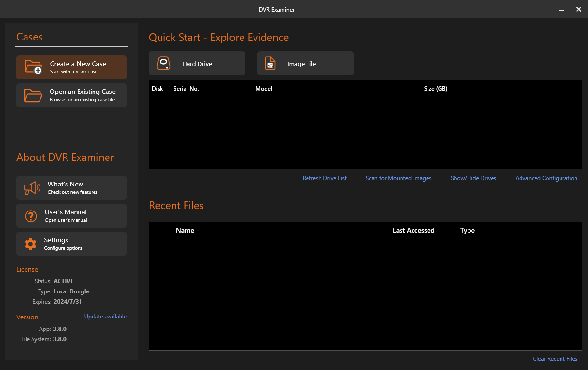Sort recent files by Name column
This screenshot has width=588, height=370.
point(185,231)
